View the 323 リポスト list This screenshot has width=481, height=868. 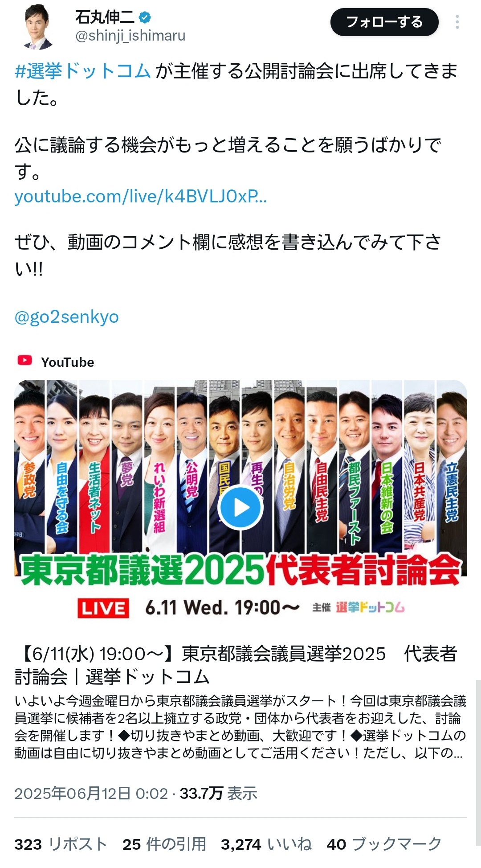[61, 844]
